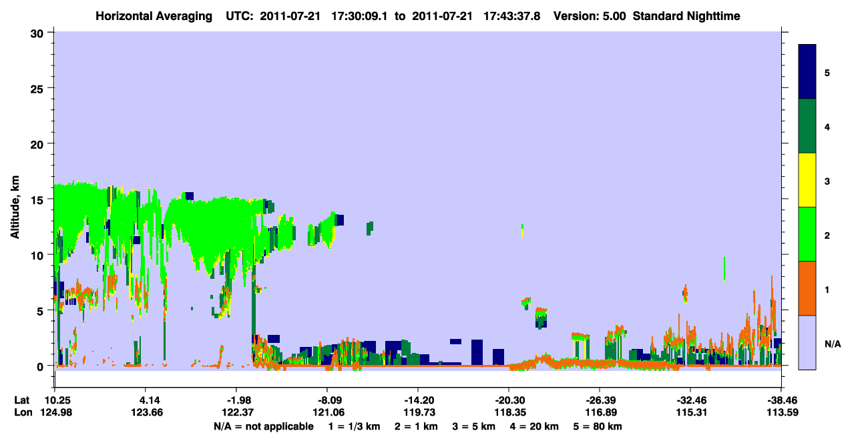Click the colorbar label '5'
This screenshot has height=445, width=868.
(x=827, y=72)
